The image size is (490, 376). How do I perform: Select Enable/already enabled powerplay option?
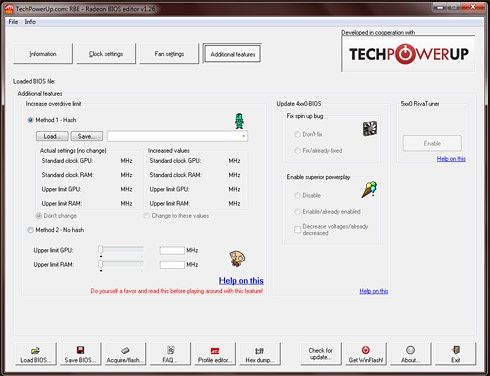(297, 212)
